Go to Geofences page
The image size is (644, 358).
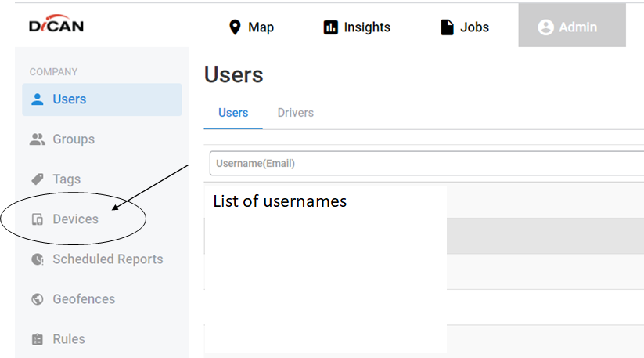pyautogui.click(x=84, y=298)
